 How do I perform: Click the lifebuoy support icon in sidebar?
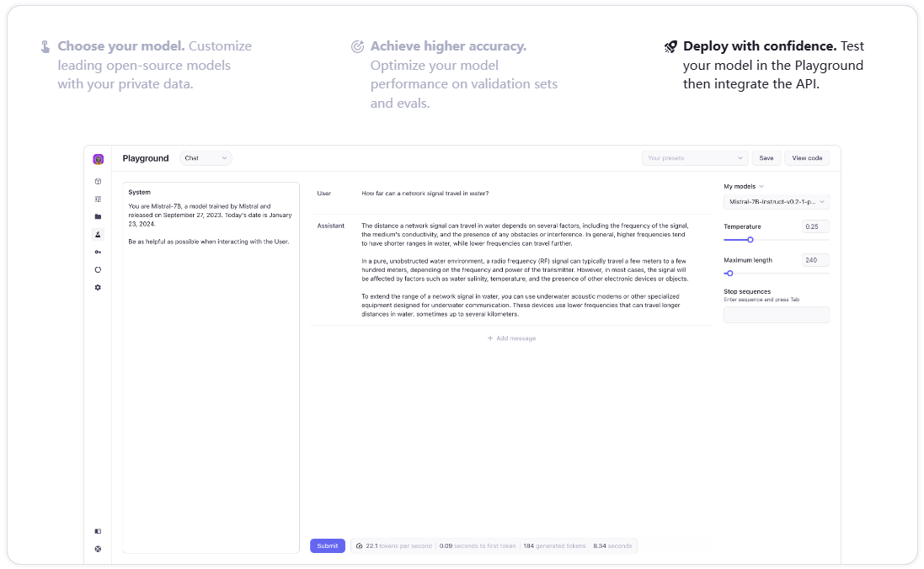pos(98,549)
